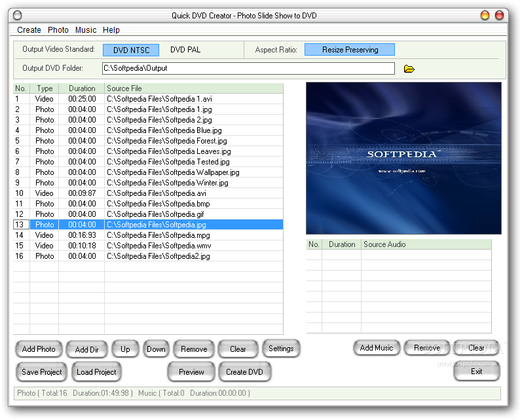Select row Softpedia.gif
The width and height of the screenshot is (522, 420).
148,214
